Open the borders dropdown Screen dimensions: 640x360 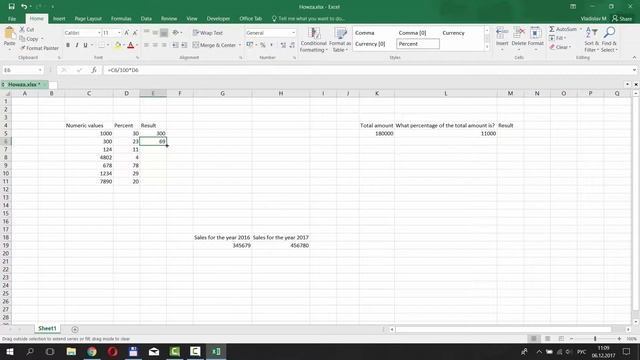pos(108,45)
